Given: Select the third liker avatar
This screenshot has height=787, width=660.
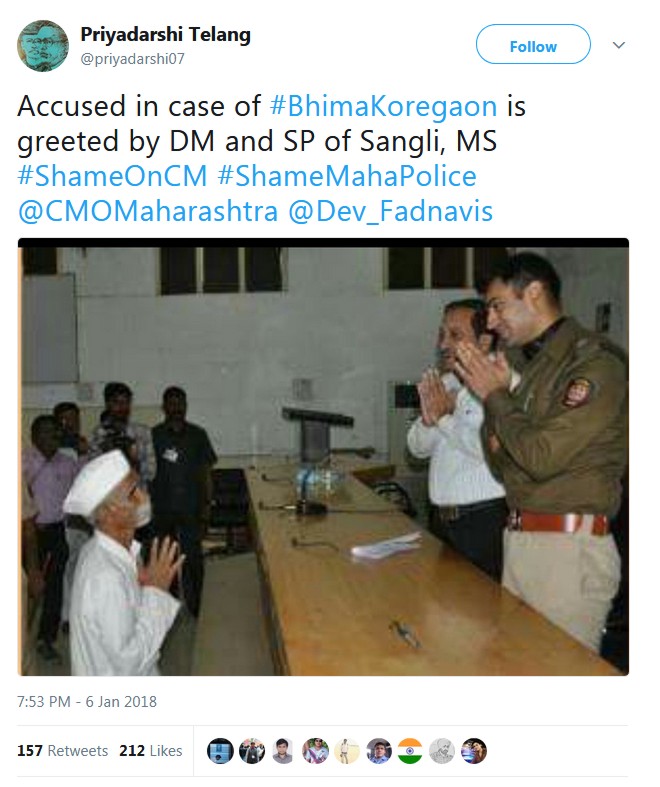Looking at the screenshot, I should tap(284, 751).
